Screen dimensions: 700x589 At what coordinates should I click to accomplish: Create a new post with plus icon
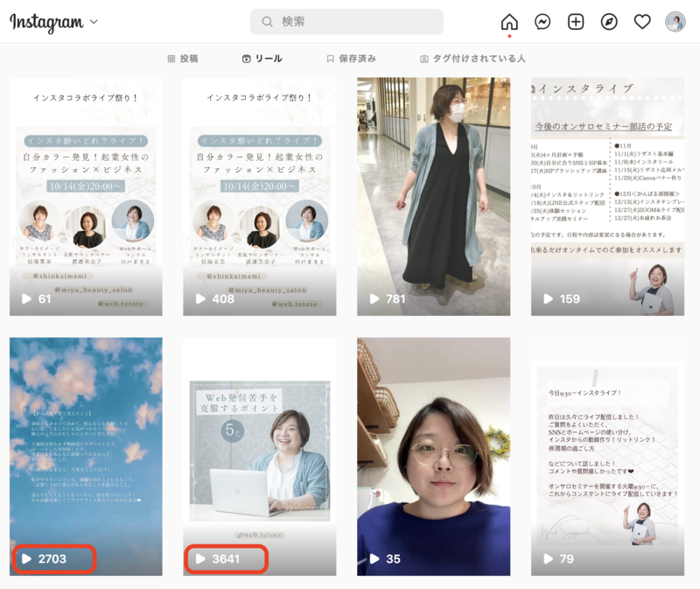click(x=576, y=21)
